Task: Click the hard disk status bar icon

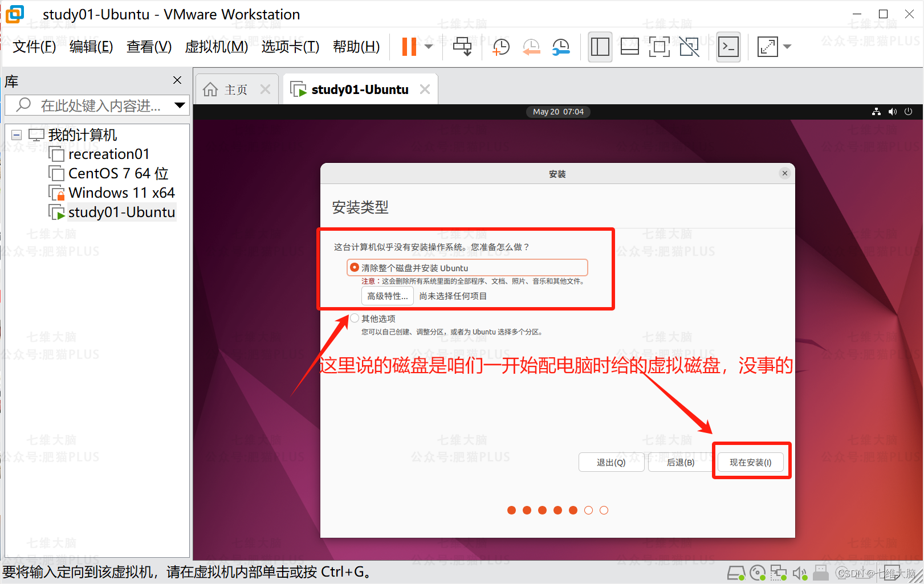Action: point(736,573)
